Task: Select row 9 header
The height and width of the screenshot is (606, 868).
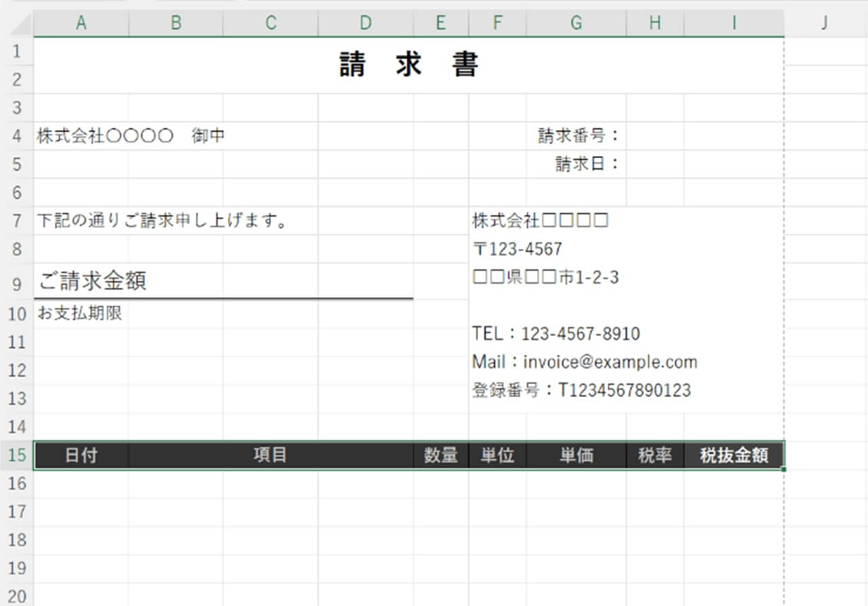Action: [18, 282]
